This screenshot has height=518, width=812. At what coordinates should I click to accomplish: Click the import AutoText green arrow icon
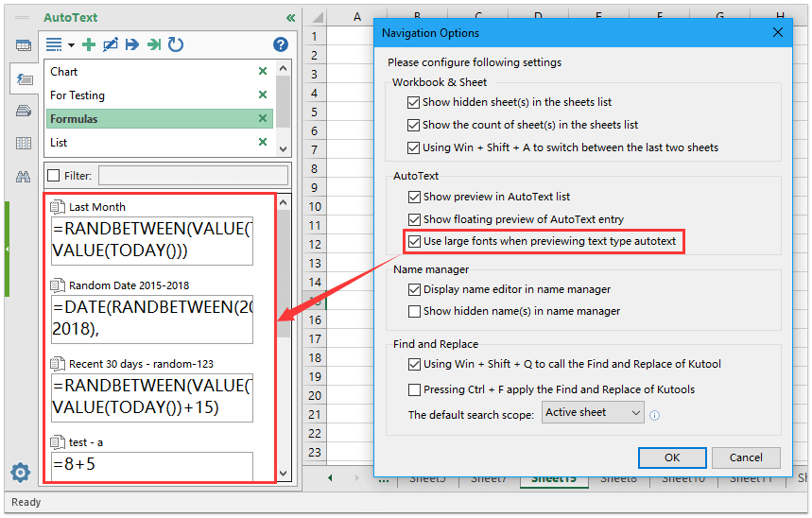(x=154, y=44)
